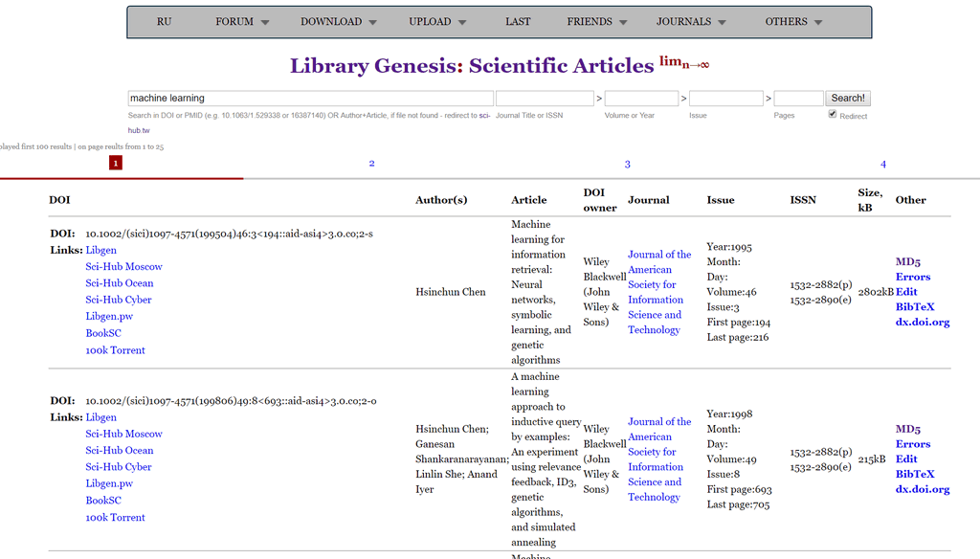Open Sci-Hub Ocean link for 1998 article
The width and height of the screenshot is (980, 559).
coord(120,450)
